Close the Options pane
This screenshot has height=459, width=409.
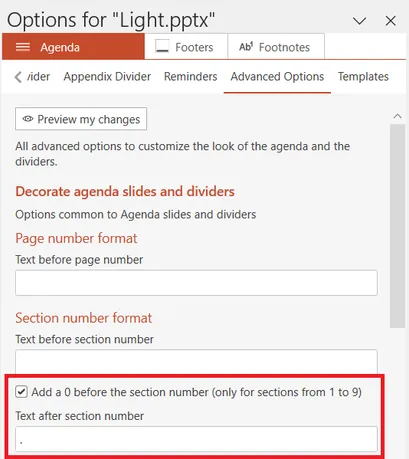(x=390, y=21)
